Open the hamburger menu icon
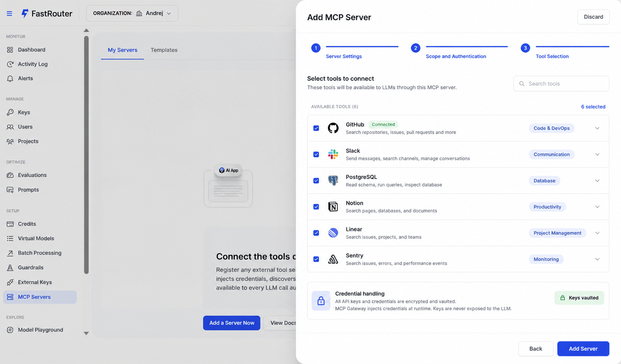The image size is (621, 364). pos(9,14)
